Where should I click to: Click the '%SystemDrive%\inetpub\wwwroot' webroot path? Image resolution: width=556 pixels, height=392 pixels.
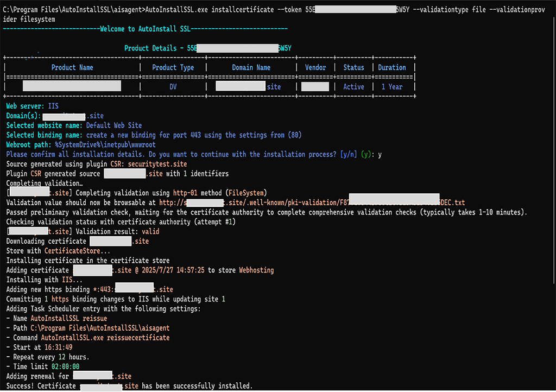tap(105, 144)
